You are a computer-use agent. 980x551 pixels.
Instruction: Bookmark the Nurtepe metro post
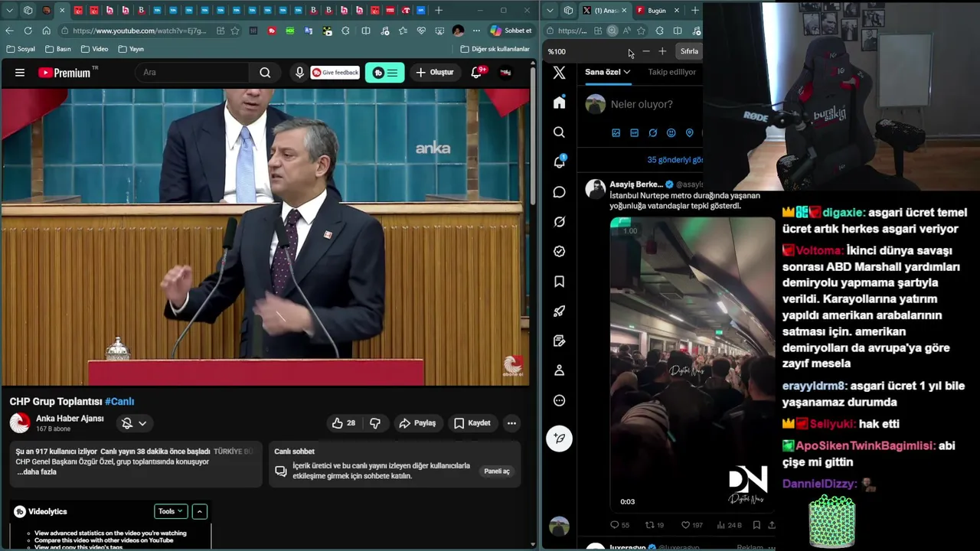click(756, 525)
